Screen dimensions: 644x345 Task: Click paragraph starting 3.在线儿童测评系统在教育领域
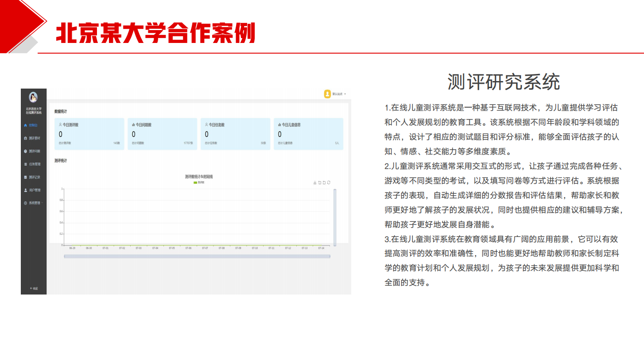[502, 260]
